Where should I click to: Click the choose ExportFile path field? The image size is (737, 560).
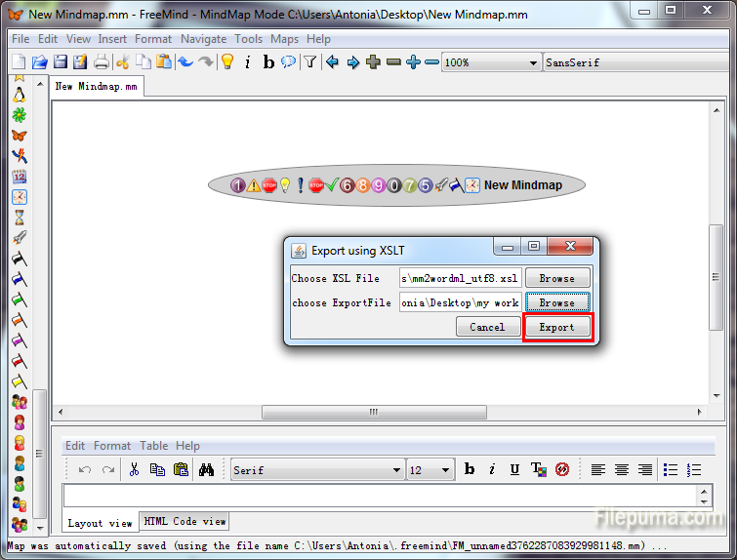(x=460, y=302)
